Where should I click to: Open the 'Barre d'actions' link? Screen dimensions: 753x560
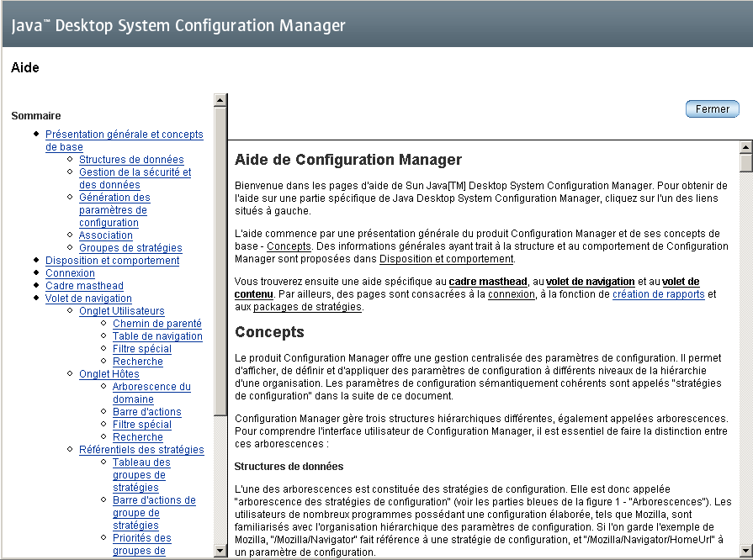tap(147, 412)
